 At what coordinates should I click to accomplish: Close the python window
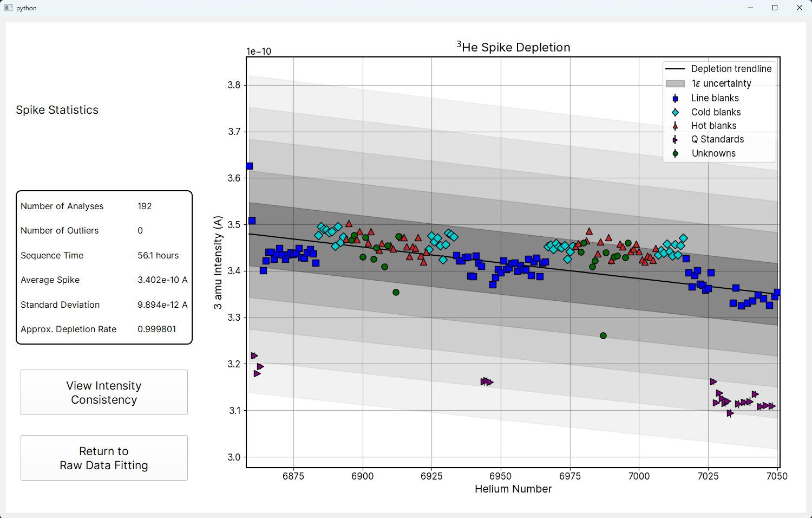click(x=800, y=8)
